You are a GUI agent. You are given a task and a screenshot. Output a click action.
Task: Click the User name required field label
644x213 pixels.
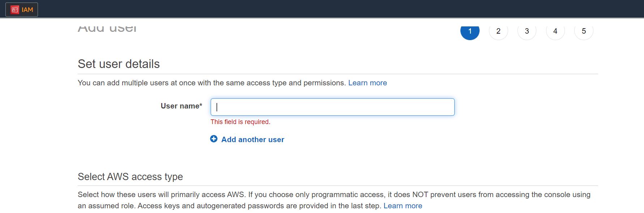(181, 106)
